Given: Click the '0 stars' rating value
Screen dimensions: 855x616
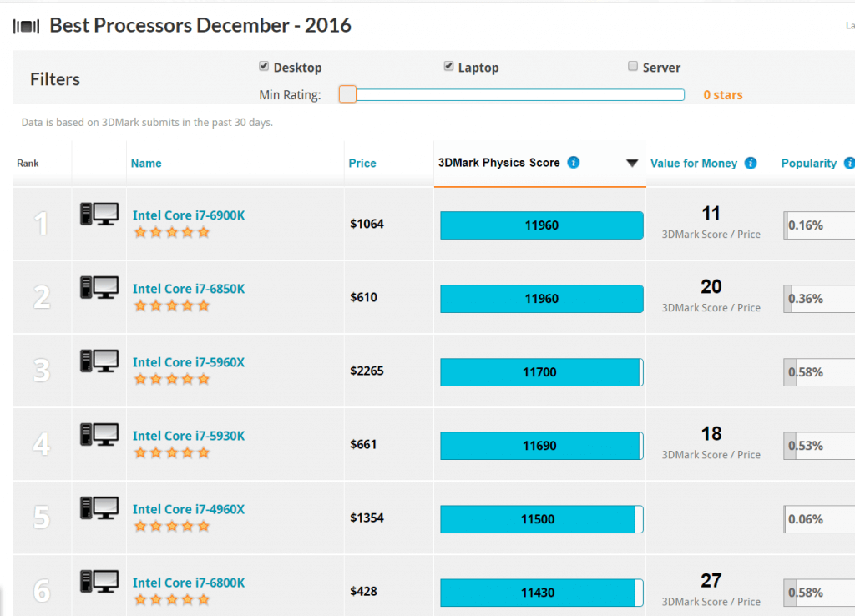Looking at the screenshot, I should click(723, 95).
